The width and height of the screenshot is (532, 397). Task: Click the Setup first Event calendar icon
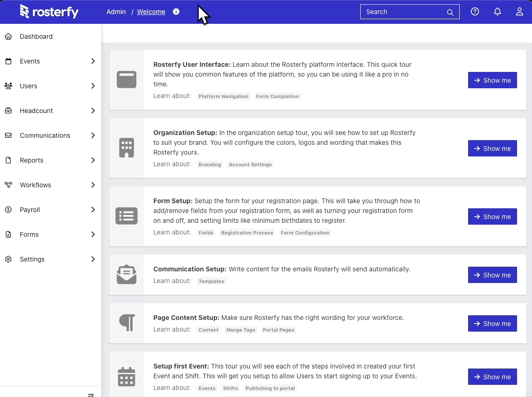[x=126, y=376]
